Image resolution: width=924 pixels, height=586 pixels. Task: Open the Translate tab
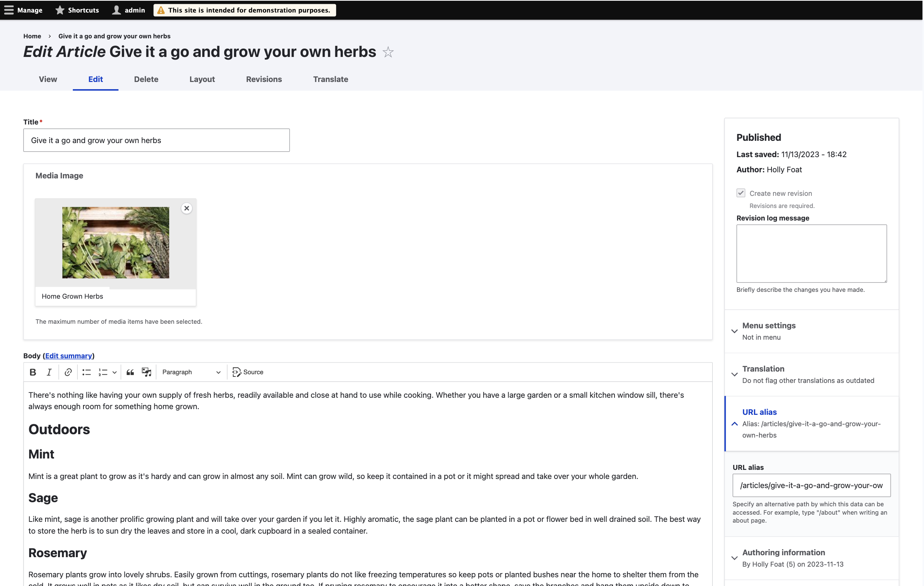click(330, 79)
